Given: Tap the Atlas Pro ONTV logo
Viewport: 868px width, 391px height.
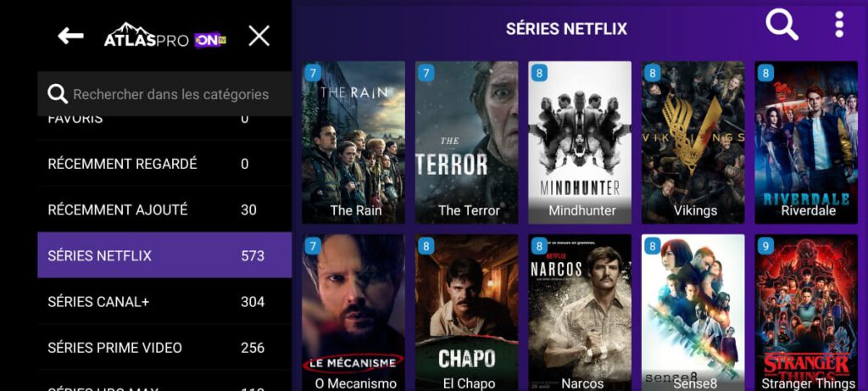Looking at the screenshot, I should (165, 36).
